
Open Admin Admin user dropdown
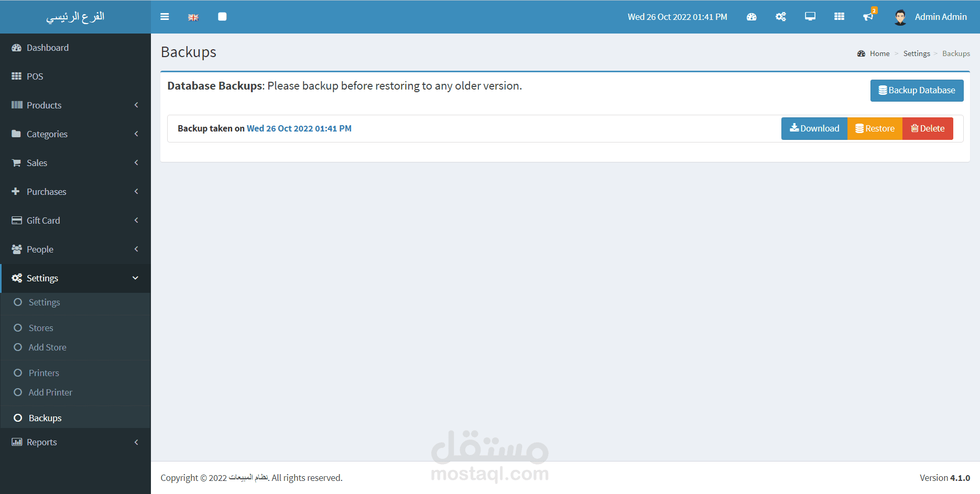(930, 17)
